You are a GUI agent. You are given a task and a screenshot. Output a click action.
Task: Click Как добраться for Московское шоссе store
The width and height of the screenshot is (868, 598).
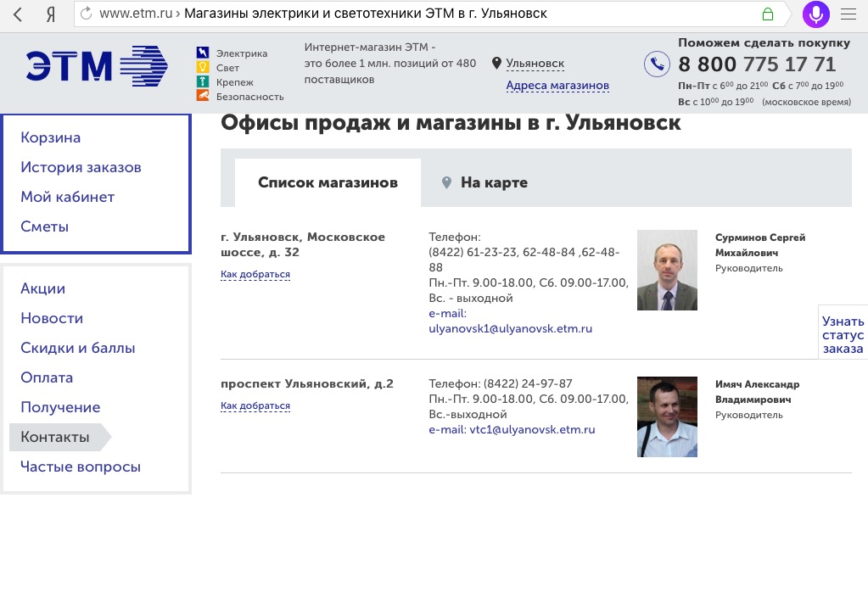[x=255, y=274]
